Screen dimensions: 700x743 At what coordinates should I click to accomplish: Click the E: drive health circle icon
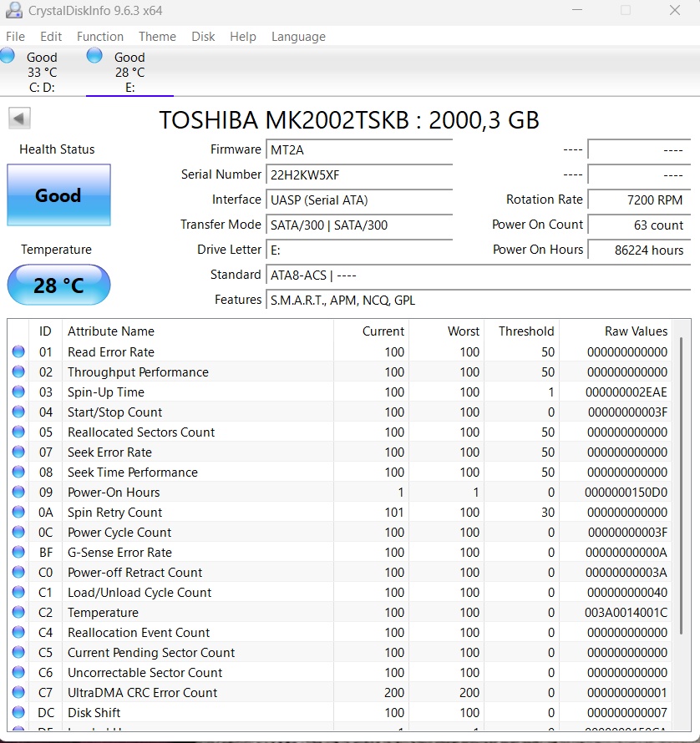pyautogui.click(x=94, y=55)
